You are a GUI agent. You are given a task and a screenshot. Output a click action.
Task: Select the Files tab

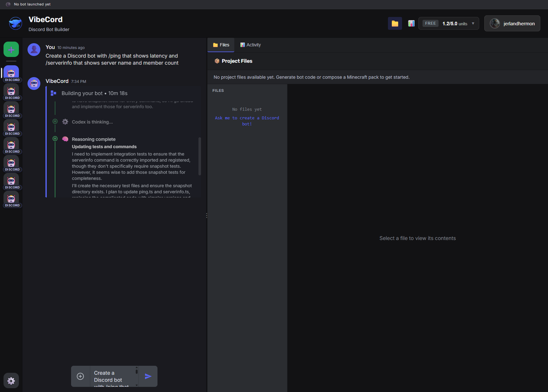point(221,45)
